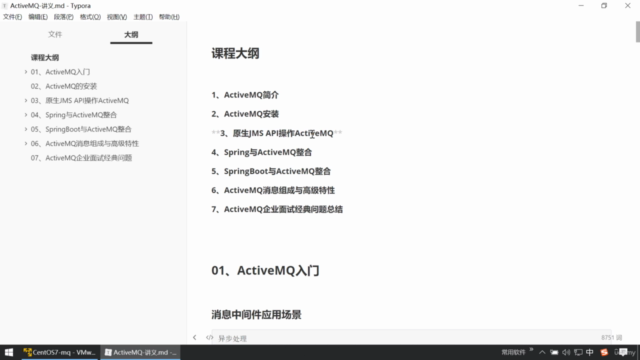The image size is (640, 360).
Task: Click the 消息中间件应用场景 subheading
Action: (256, 315)
